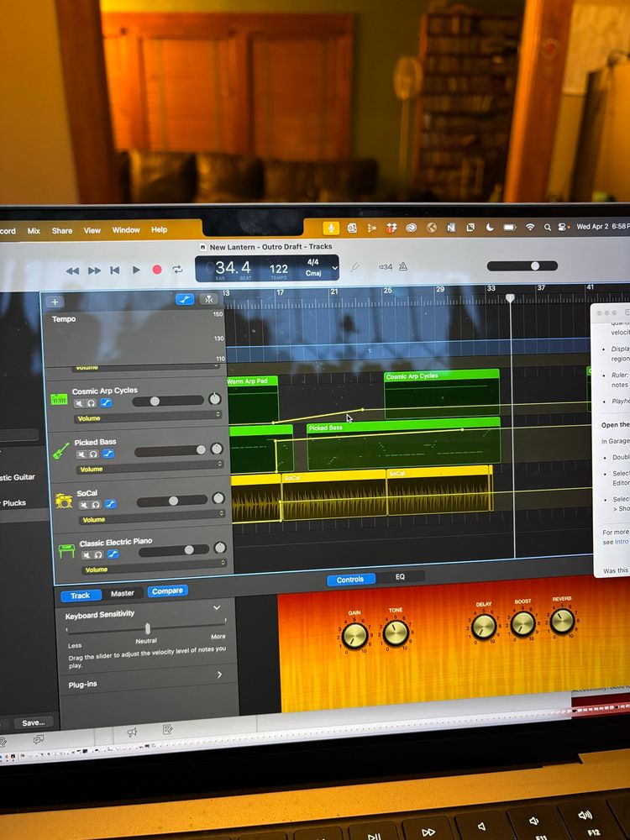
Task: Toggle automation on the SoCal track
Action: pos(110,504)
